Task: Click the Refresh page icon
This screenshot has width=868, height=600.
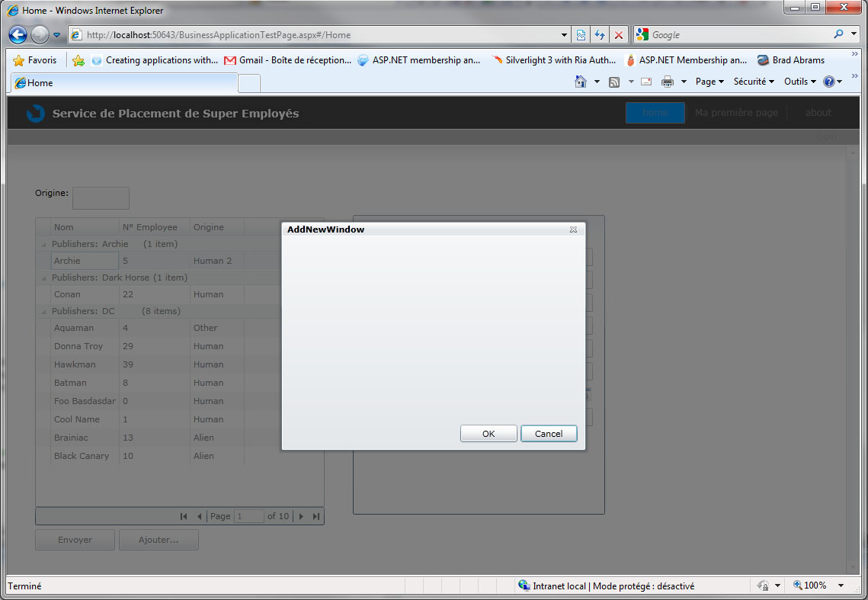Action: (x=600, y=35)
